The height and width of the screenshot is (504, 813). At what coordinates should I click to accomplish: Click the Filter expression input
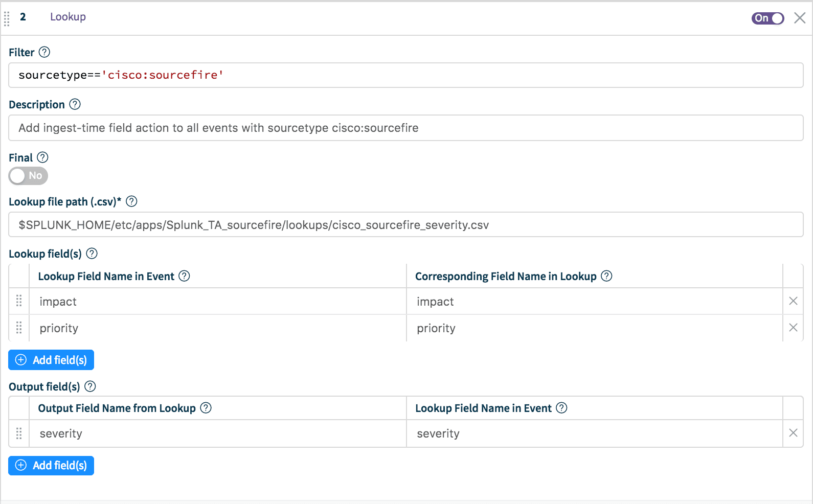click(x=406, y=75)
